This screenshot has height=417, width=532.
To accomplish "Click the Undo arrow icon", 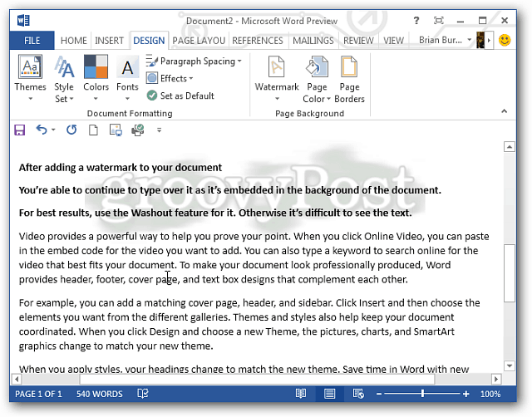I will [x=42, y=130].
